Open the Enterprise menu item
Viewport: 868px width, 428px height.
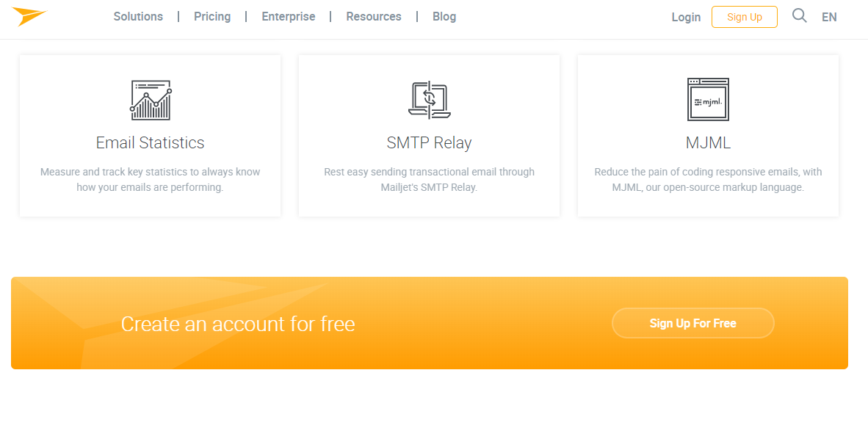[289, 17]
